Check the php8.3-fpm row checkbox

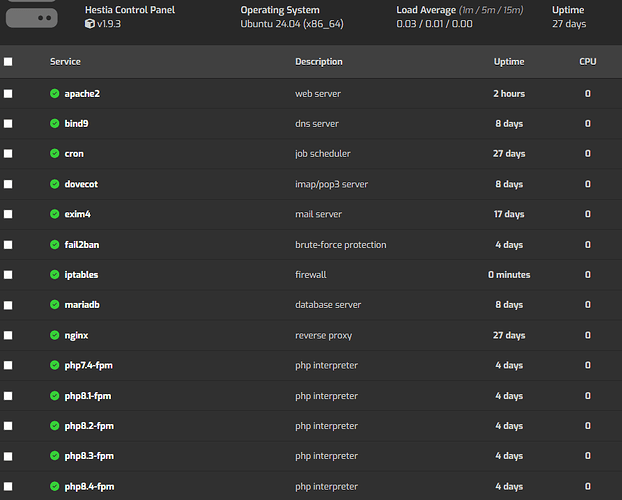point(8,456)
